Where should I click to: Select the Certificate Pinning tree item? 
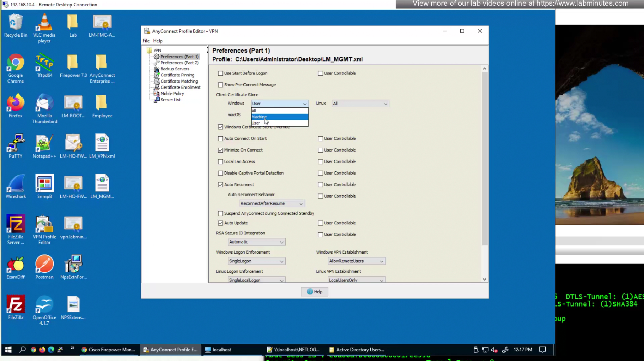pos(177,75)
